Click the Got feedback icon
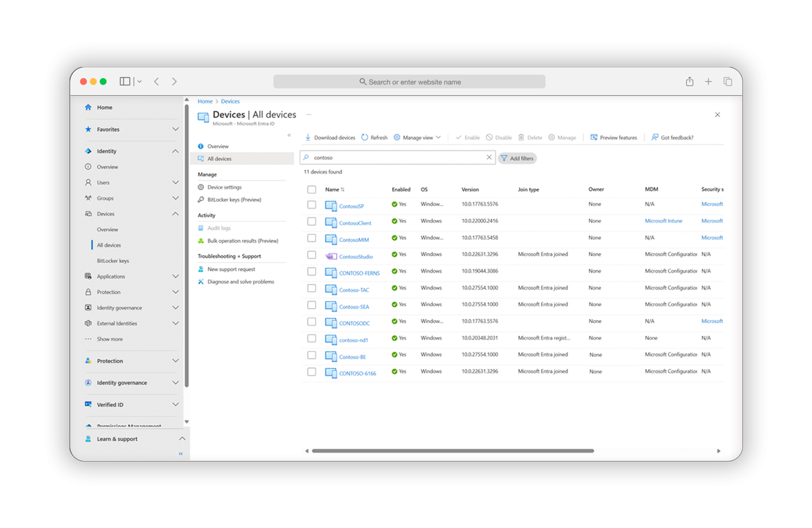Viewport: 812px width, 528px height. pyautogui.click(x=654, y=137)
